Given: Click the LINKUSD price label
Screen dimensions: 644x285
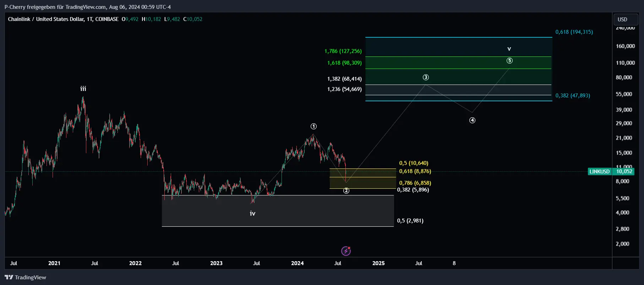Looking at the screenshot, I should 600,172.
